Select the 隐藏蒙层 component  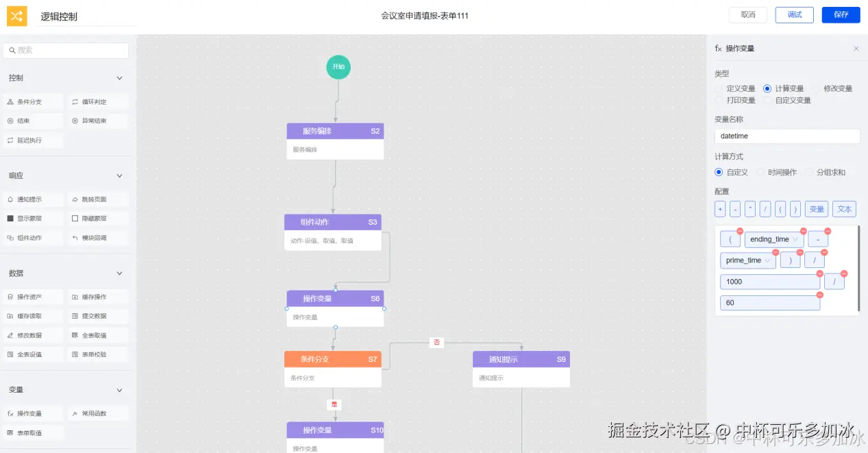click(x=98, y=219)
